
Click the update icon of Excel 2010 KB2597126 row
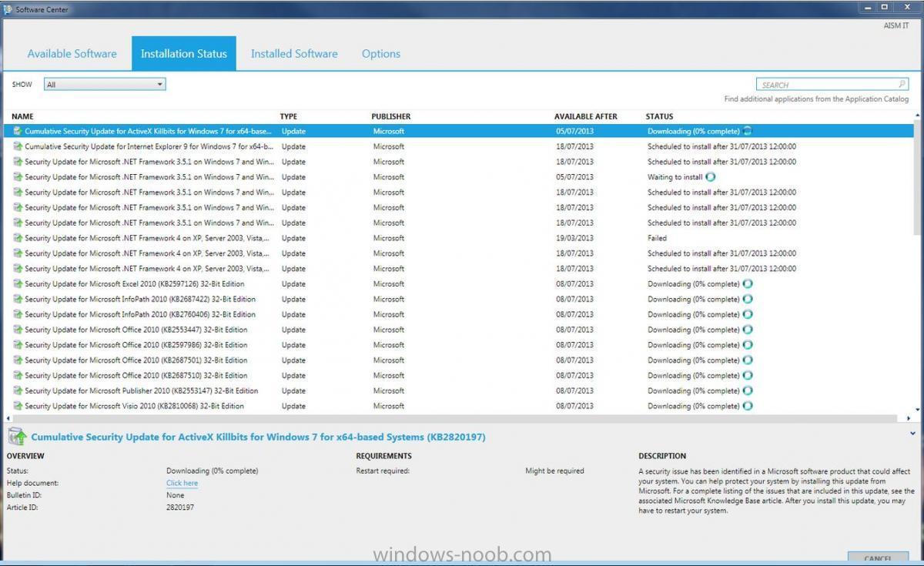(18, 284)
